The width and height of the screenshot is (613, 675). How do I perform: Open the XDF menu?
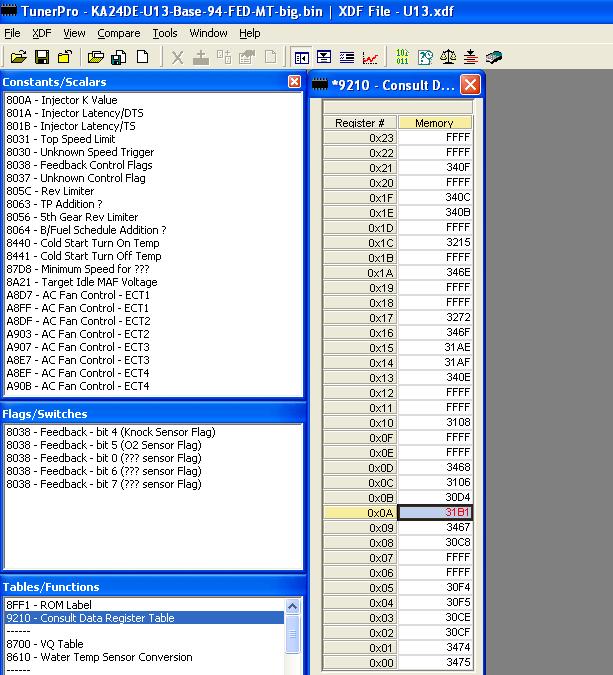click(x=41, y=33)
